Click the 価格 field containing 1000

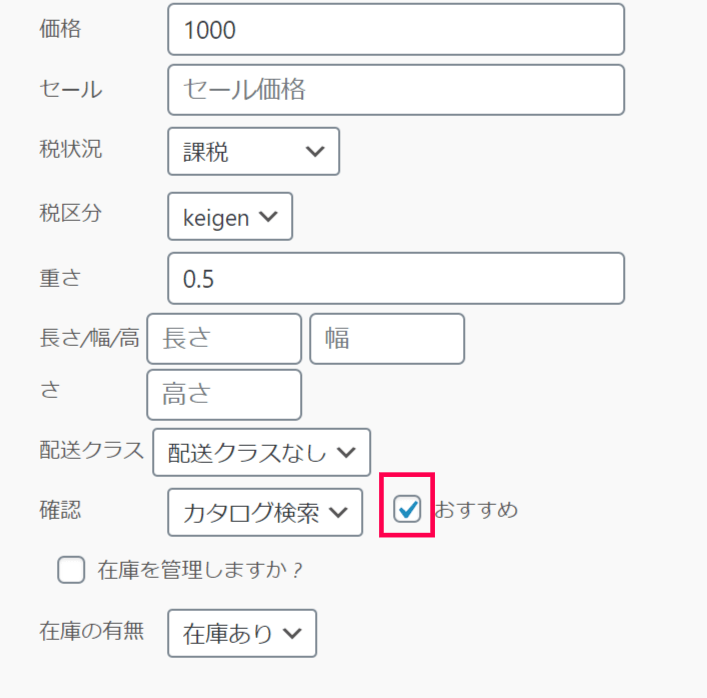pyautogui.click(x=396, y=30)
